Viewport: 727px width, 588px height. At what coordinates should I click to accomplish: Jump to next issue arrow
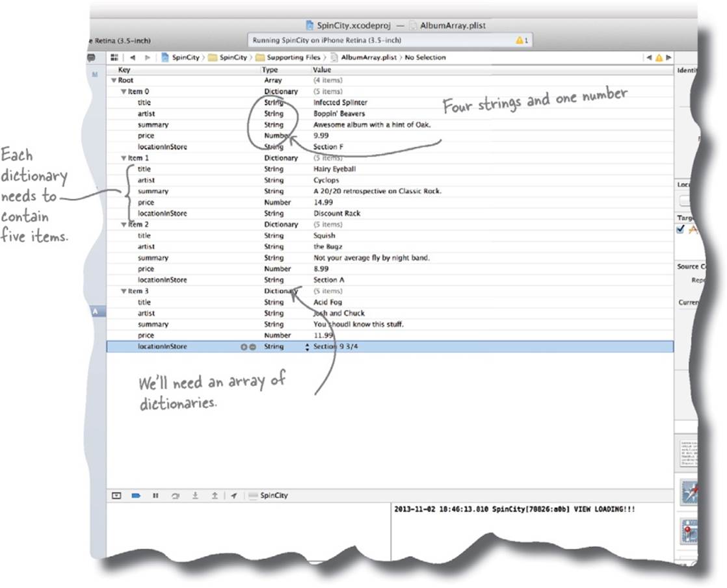tap(668, 57)
